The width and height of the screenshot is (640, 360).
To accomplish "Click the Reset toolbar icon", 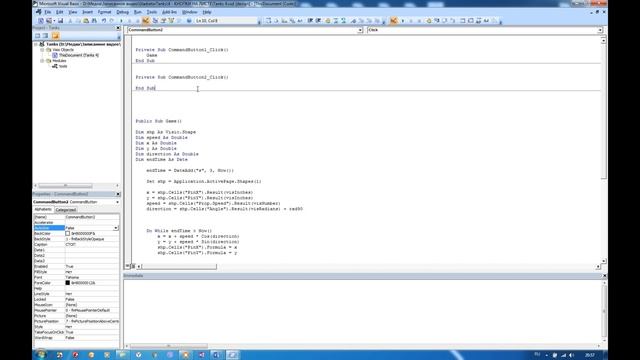I will [138, 20].
